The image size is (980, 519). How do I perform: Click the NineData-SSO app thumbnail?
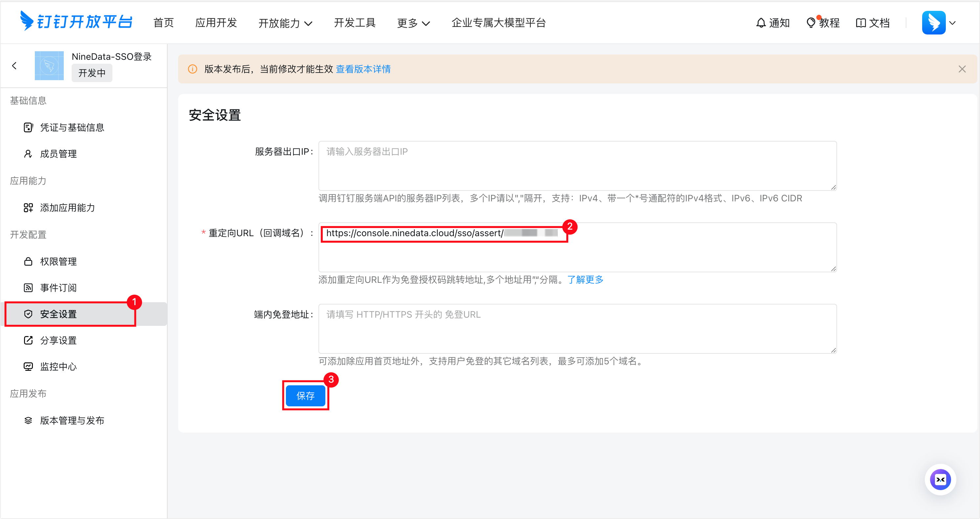(x=49, y=66)
